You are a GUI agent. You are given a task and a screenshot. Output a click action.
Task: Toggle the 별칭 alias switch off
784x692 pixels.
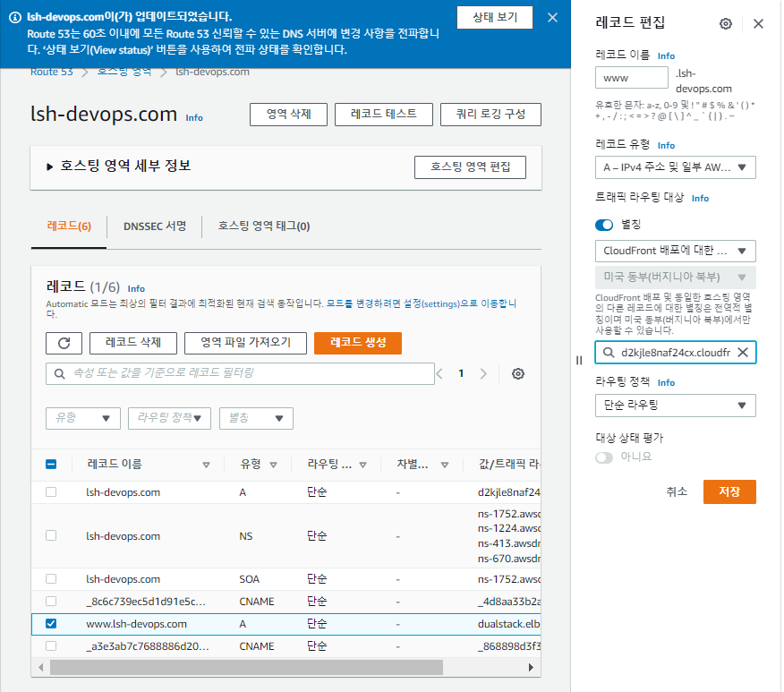(x=604, y=225)
